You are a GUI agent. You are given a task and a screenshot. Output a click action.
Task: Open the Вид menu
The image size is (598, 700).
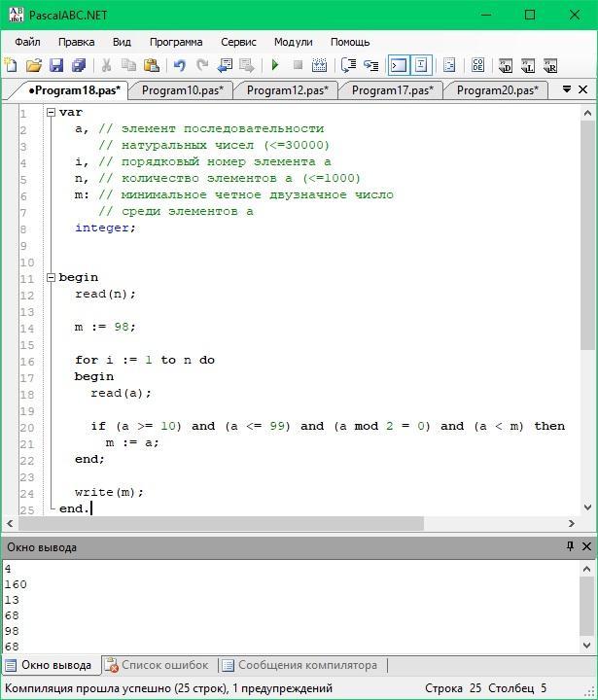(x=122, y=42)
